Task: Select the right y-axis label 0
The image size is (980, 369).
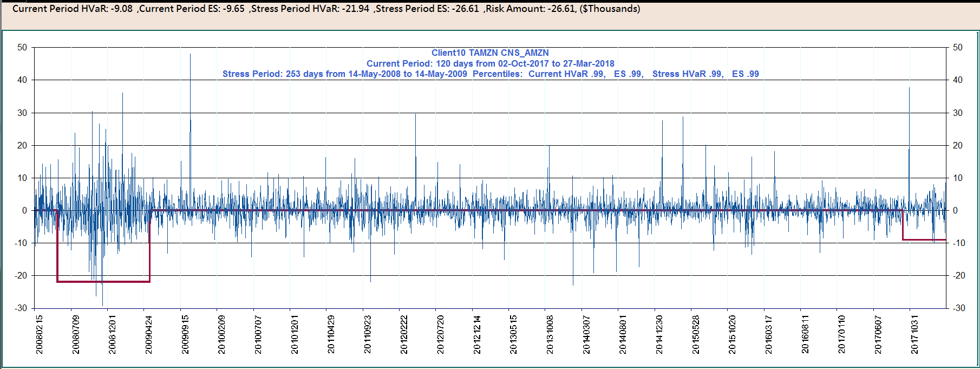Action: click(x=956, y=210)
